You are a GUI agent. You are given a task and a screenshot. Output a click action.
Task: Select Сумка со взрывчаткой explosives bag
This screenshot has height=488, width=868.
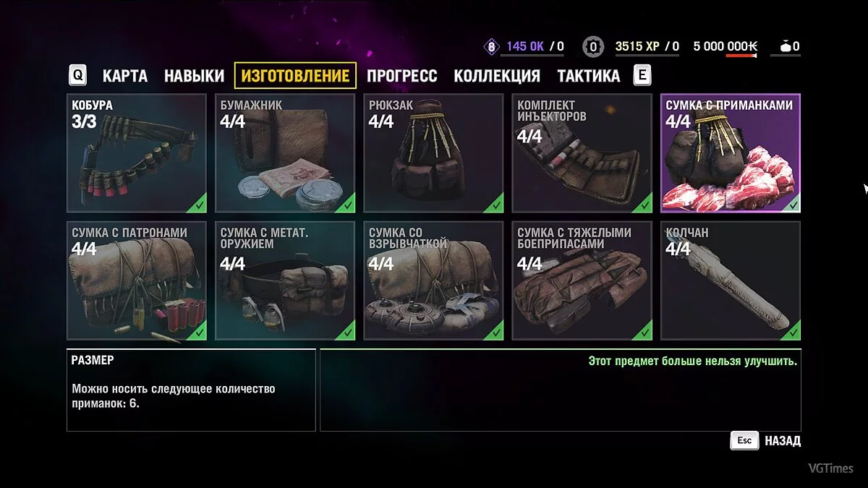(x=433, y=281)
